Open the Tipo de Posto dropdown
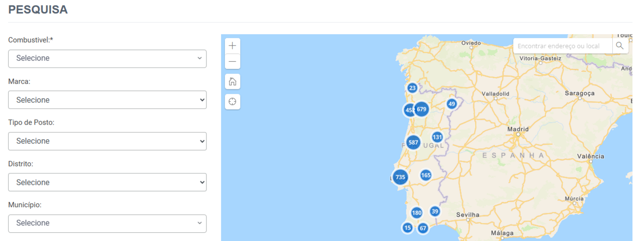Image resolution: width=644 pixels, height=241 pixels. 107,141
